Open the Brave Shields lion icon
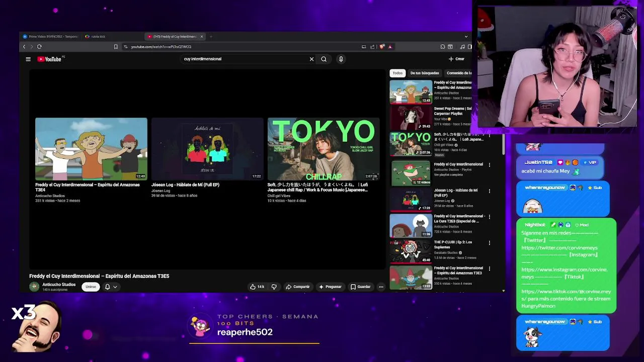644x362 pixels. pos(382,47)
